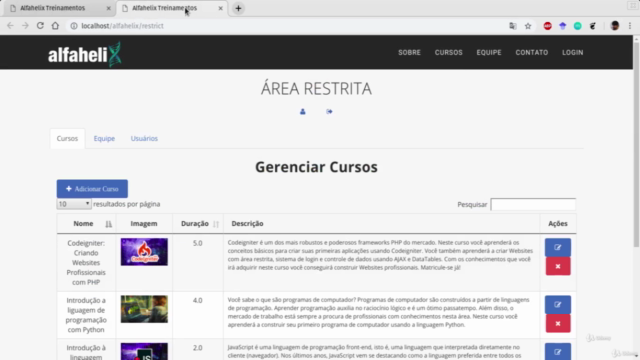Sort the table by Duração column
The width and height of the screenshot is (640, 360).
(198, 224)
